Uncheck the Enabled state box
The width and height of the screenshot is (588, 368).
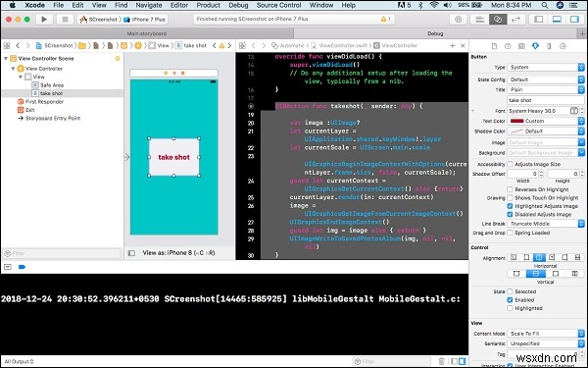pos(510,300)
